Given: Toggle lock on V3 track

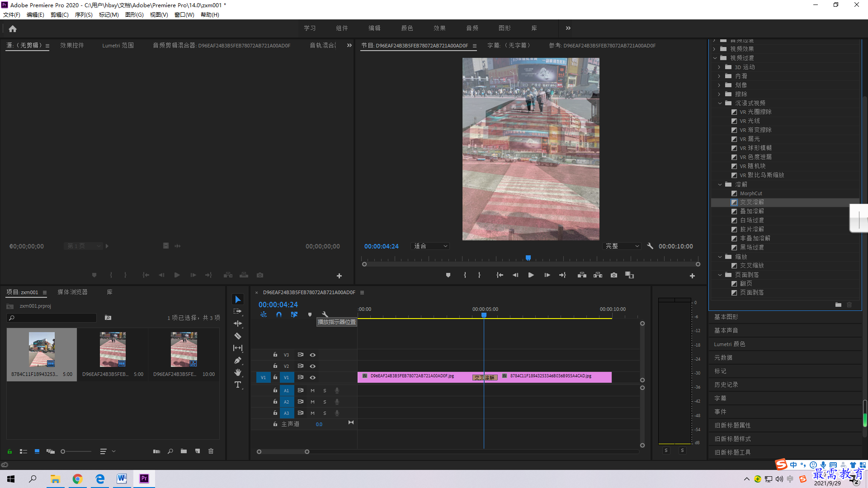Looking at the screenshot, I should click(x=275, y=355).
